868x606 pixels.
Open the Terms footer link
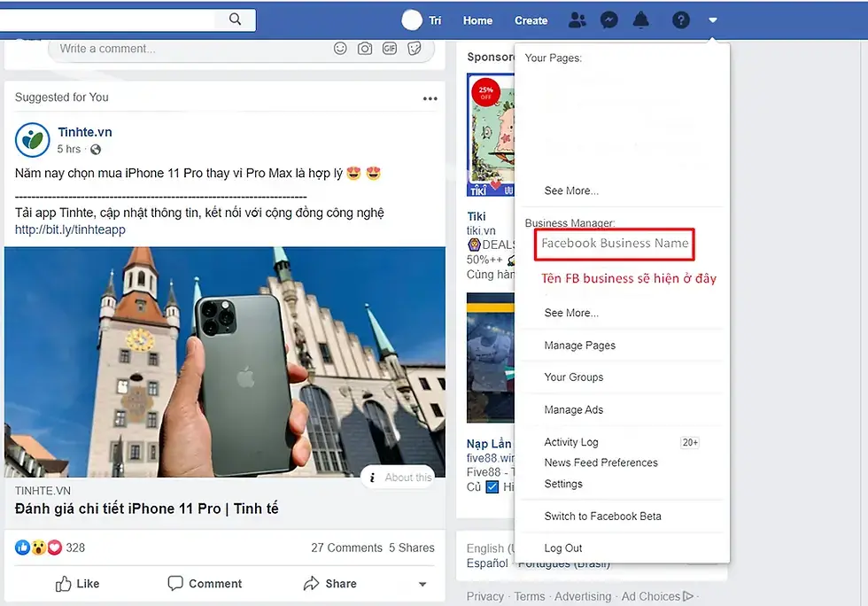tap(530, 596)
